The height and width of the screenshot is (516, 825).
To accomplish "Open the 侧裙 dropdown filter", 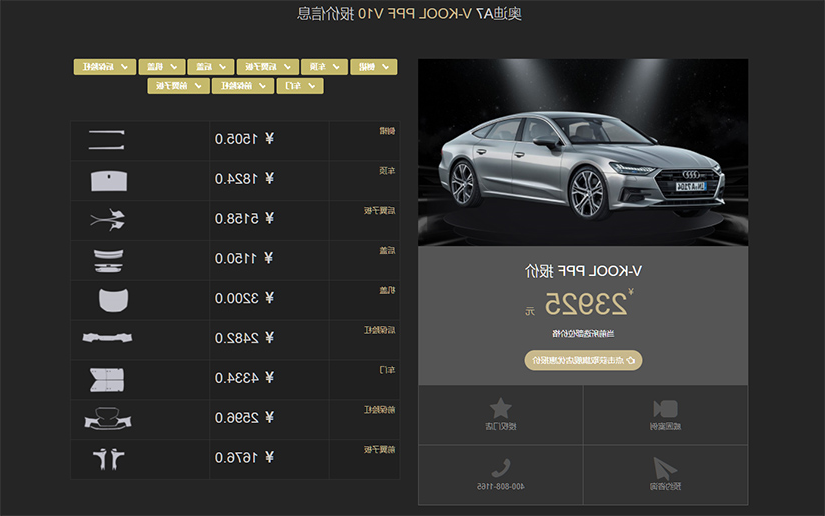I will click(374, 67).
